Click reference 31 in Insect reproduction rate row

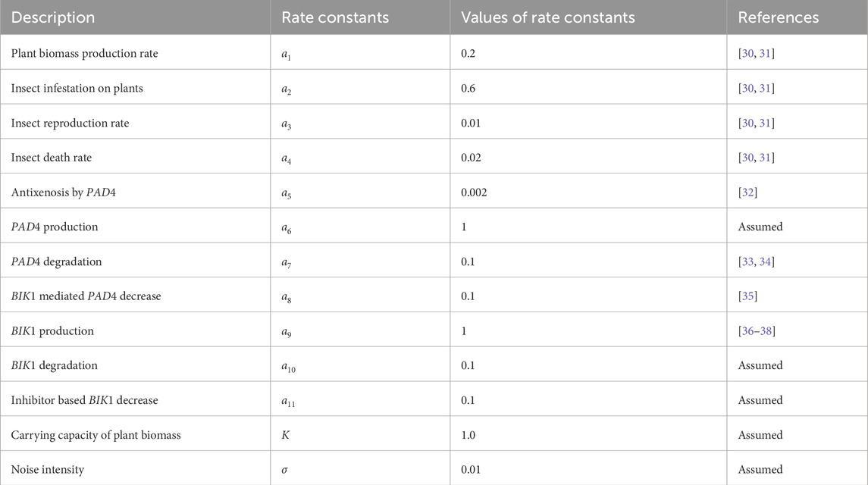765,123
